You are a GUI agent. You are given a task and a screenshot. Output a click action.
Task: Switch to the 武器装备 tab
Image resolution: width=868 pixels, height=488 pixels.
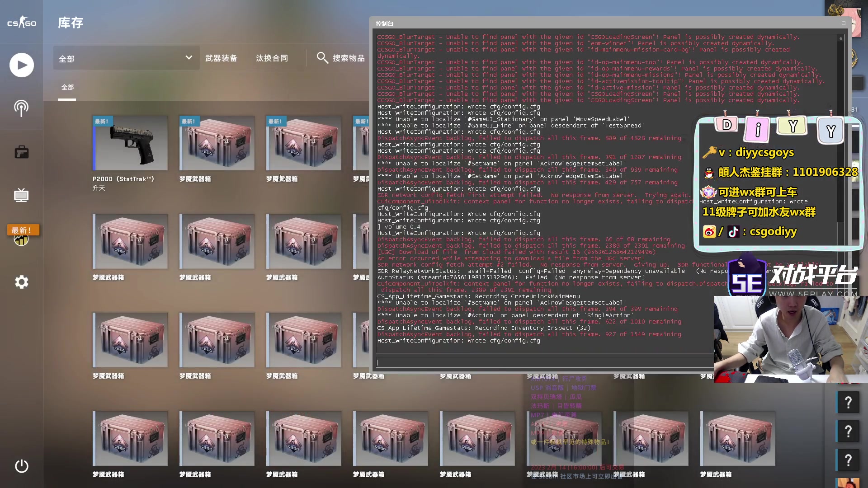pyautogui.click(x=221, y=58)
